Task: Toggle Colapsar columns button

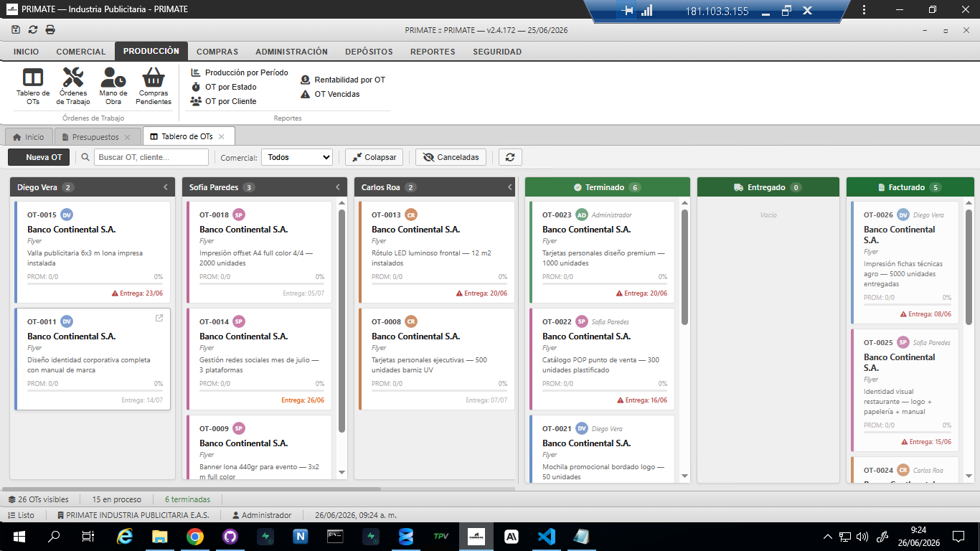Action: [x=374, y=157]
